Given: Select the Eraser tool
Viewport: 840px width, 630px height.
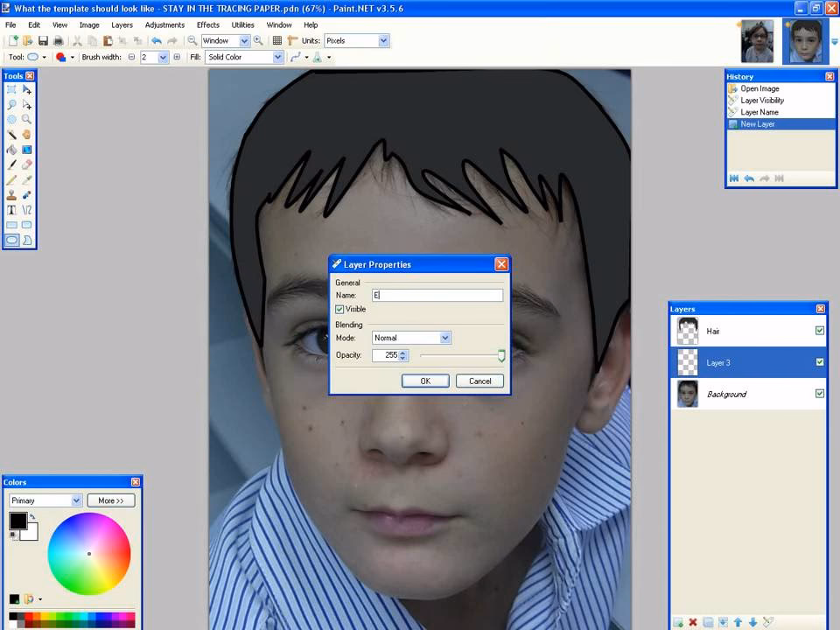Looking at the screenshot, I should 27,164.
